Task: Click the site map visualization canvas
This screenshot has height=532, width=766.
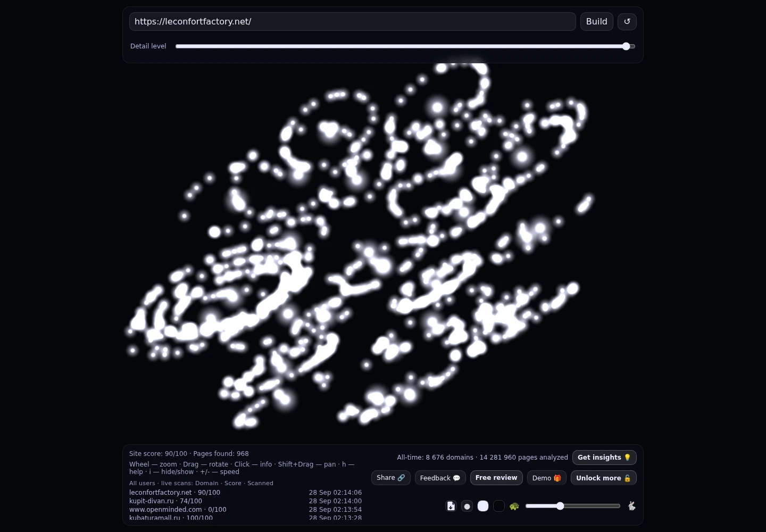Action: click(383, 253)
